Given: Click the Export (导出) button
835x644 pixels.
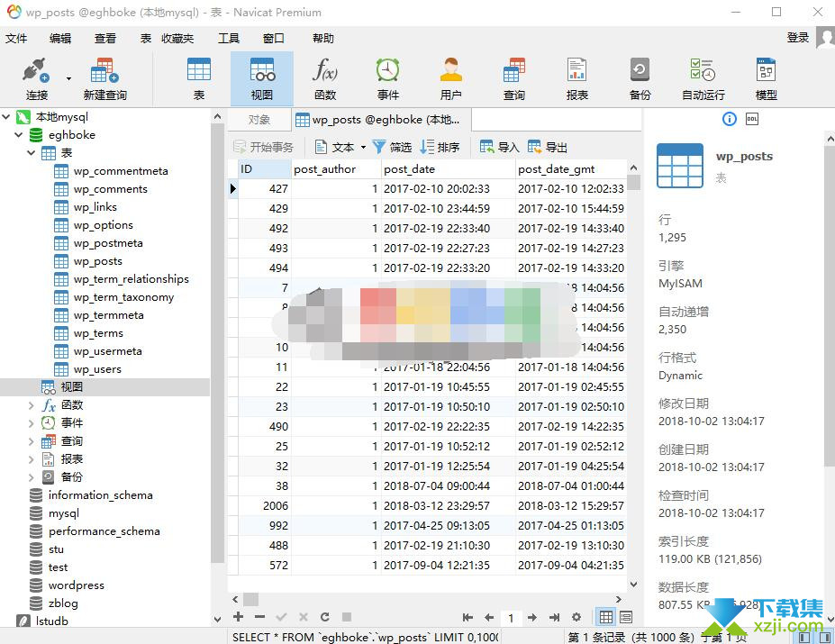Looking at the screenshot, I should [x=548, y=147].
